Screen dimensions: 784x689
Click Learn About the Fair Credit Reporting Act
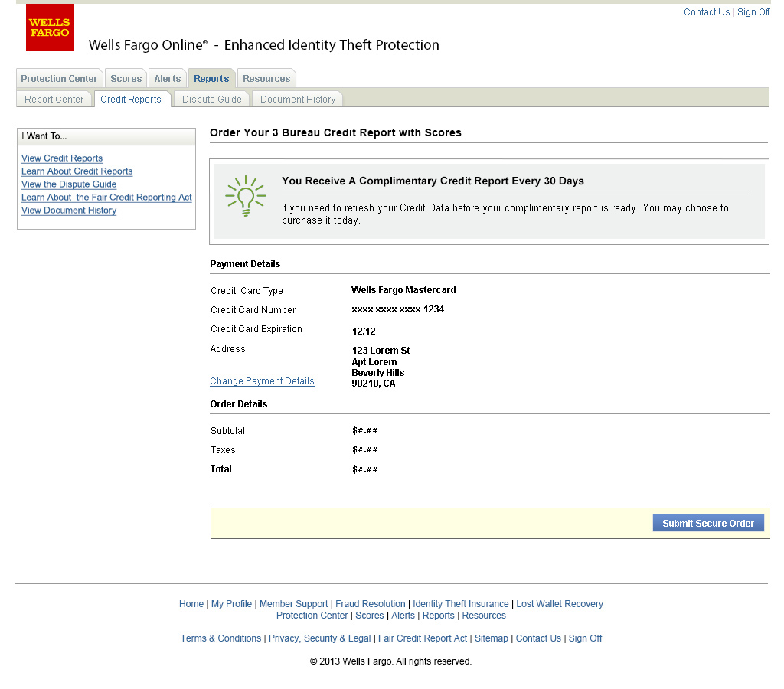point(106,197)
